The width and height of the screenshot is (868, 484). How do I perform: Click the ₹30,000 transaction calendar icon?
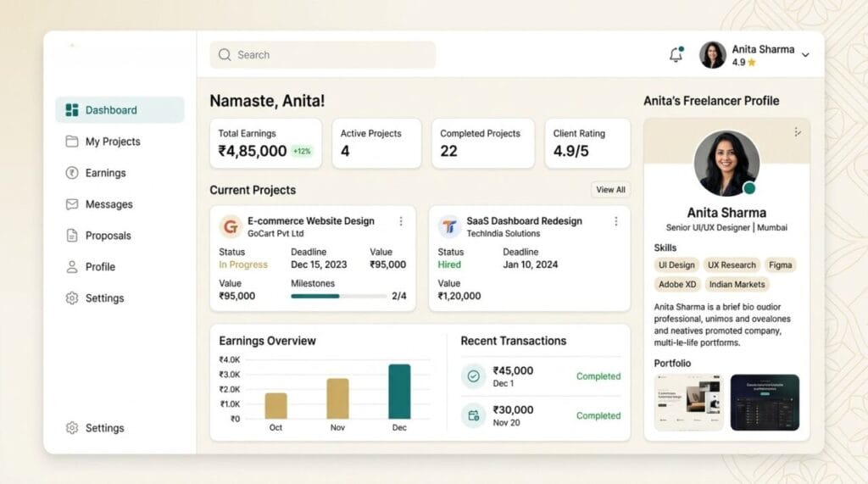click(x=473, y=415)
